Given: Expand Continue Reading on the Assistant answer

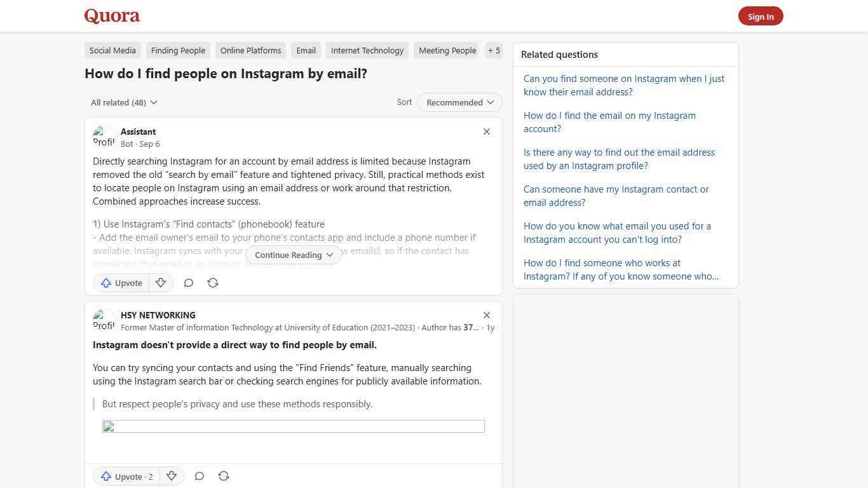Looking at the screenshot, I should (x=293, y=255).
